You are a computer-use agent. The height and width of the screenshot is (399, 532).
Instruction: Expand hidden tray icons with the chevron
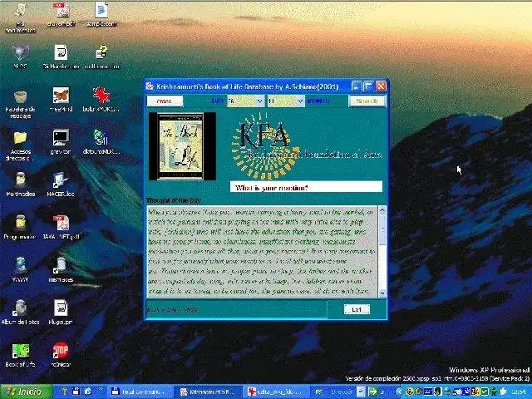pyautogui.click(x=399, y=392)
